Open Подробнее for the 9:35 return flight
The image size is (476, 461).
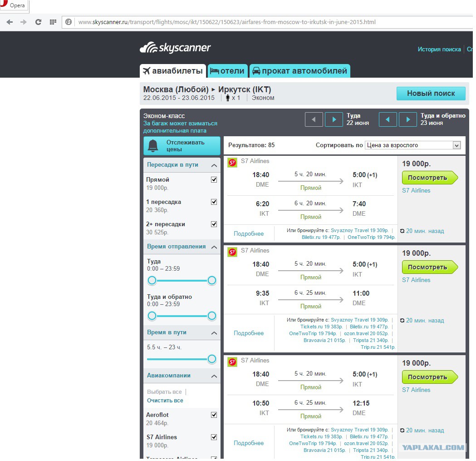coord(249,333)
